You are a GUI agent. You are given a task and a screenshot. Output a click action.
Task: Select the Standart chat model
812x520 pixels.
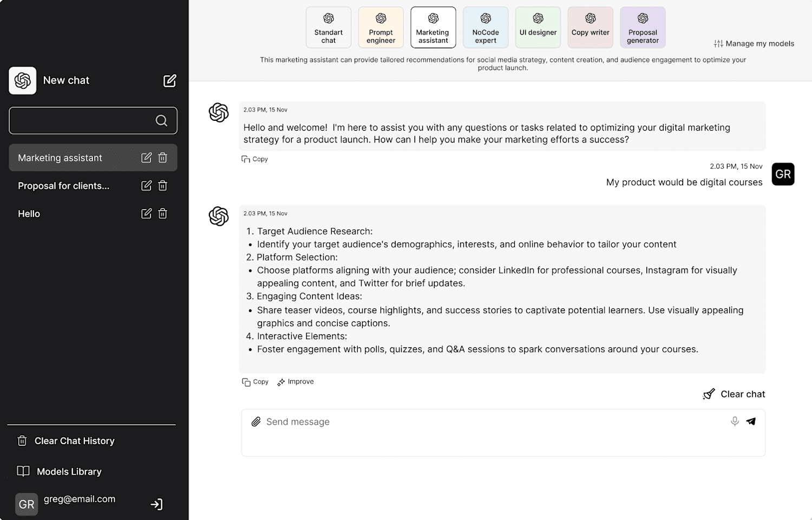point(329,27)
